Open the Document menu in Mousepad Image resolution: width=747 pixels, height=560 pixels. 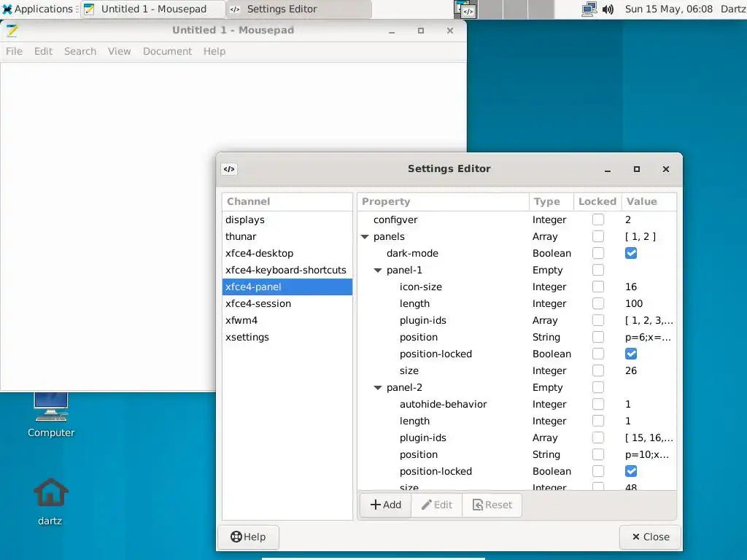click(167, 52)
